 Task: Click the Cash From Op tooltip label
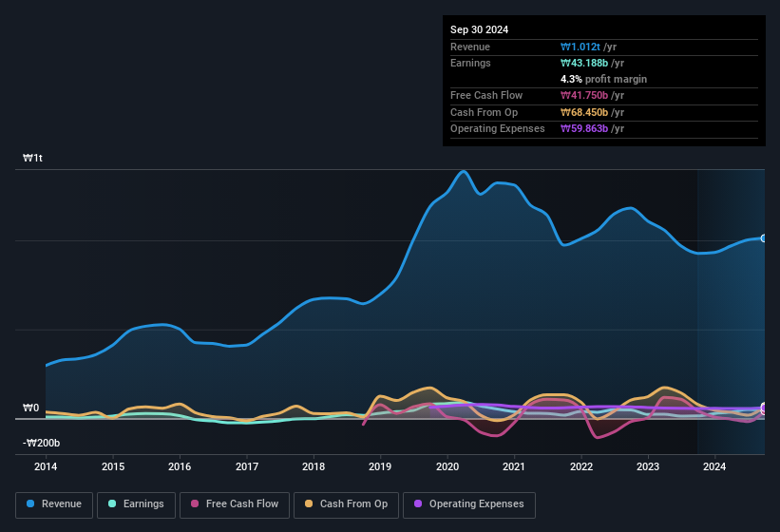click(484, 112)
